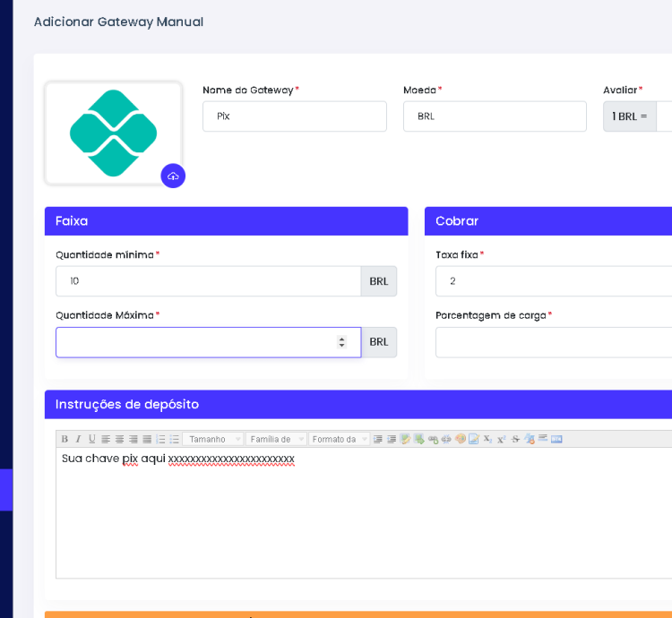Viewport: 672px width, 618px height.
Task: Apply strikethrough formatting
Action: click(x=515, y=439)
